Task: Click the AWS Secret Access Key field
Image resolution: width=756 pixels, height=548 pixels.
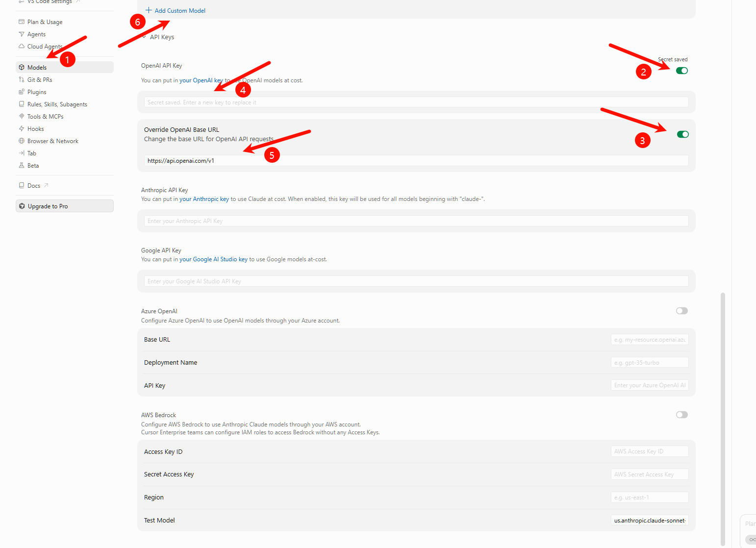Action: coord(650,474)
